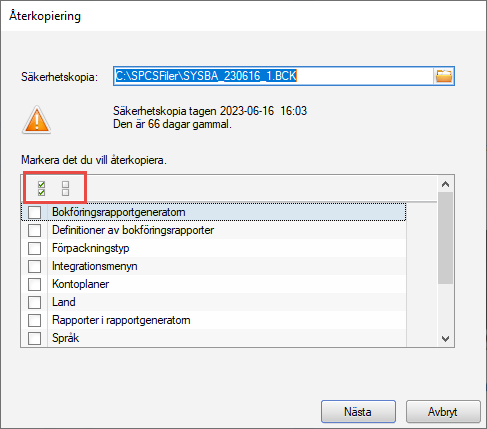487x429 pixels.
Task: Check the Land checkbox
Action: pyautogui.click(x=35, y=302)
